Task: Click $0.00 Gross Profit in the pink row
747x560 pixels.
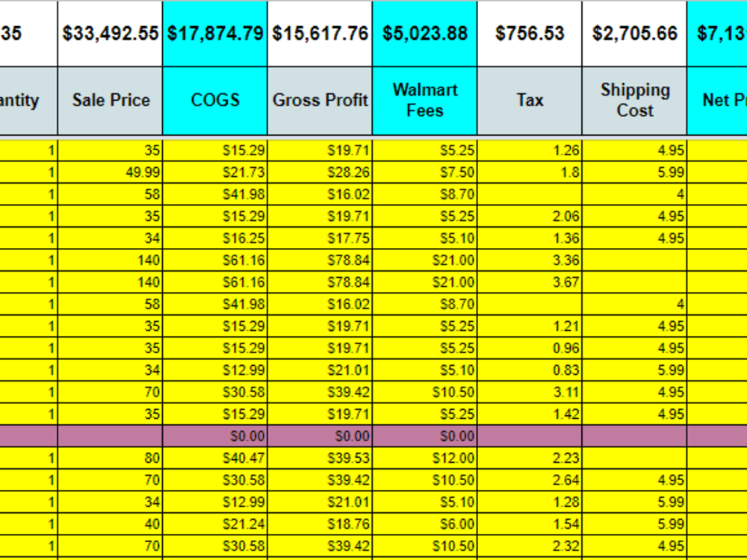Action: tap(320, 436)
